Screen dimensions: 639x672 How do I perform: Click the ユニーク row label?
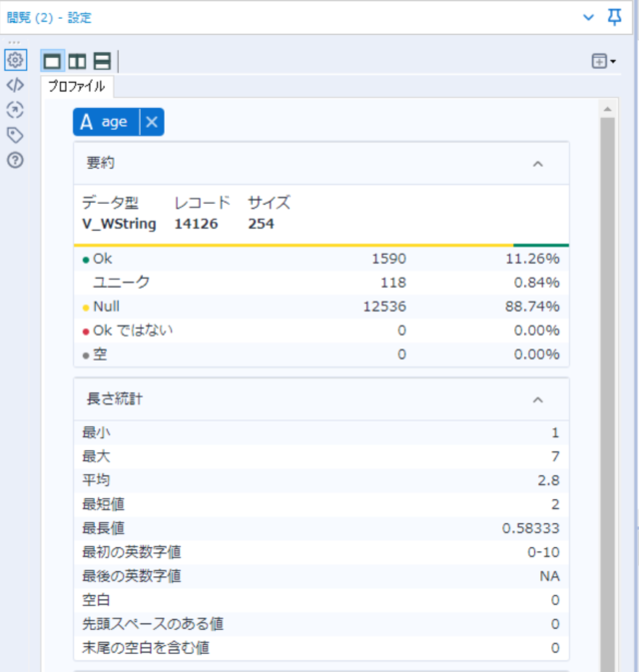coord(121,283)
